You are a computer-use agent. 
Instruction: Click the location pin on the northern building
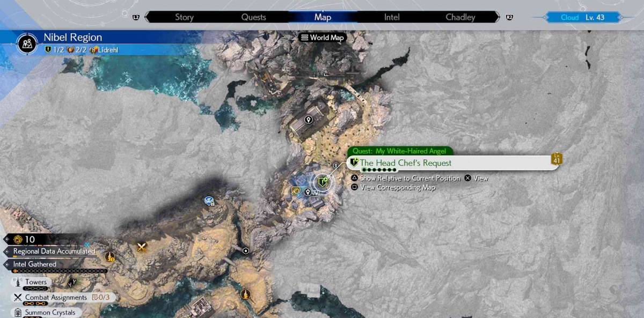coord(309,120)
